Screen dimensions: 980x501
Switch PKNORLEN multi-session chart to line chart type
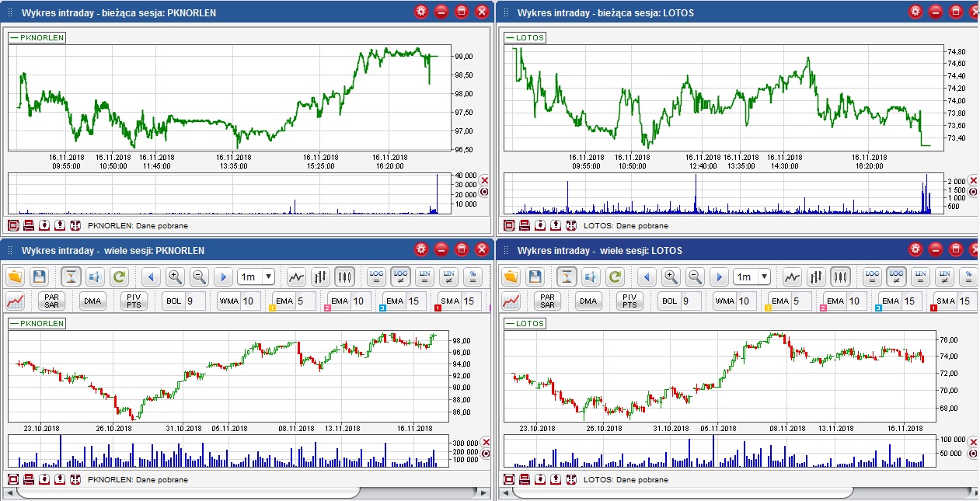(296, 277)
